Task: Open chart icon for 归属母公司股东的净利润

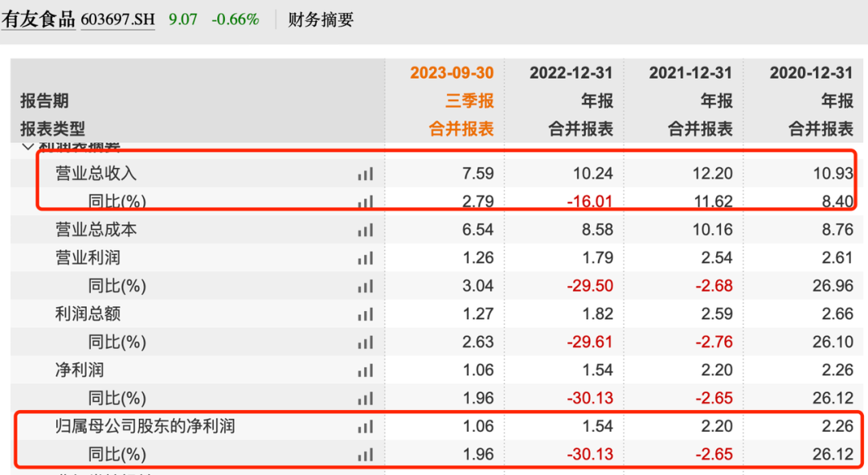Action: point(366,427)
